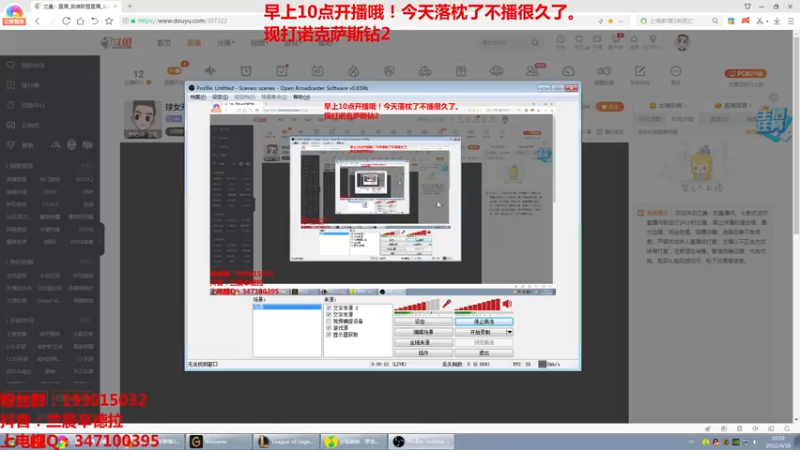This screenshot has width=800, height=450.
Task: Enable the 视频捕捉设备 source checkbox
Action: (x=329, y=321)
